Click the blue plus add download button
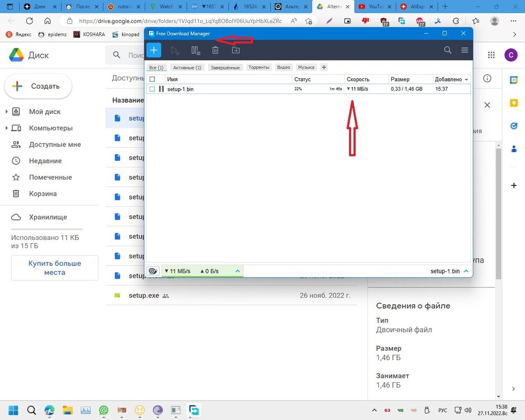The image size is (525, 420). point(153,50)
